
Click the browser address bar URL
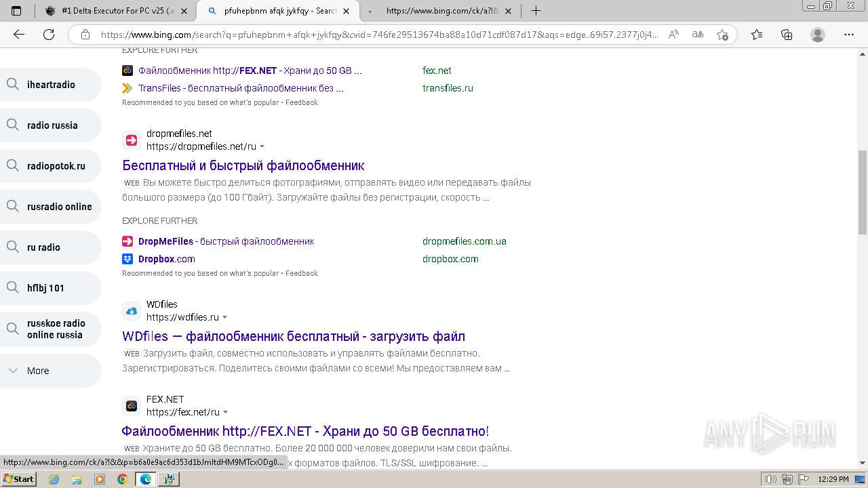[x=380, y=35]
